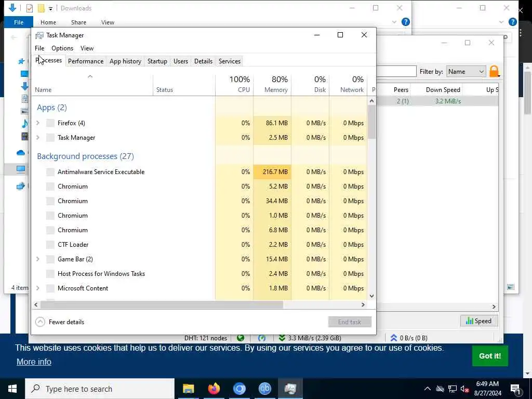532x399 pixels.
Task: Switch to the Startup tab
Action: pyautogui.click(x=157, y=61)
